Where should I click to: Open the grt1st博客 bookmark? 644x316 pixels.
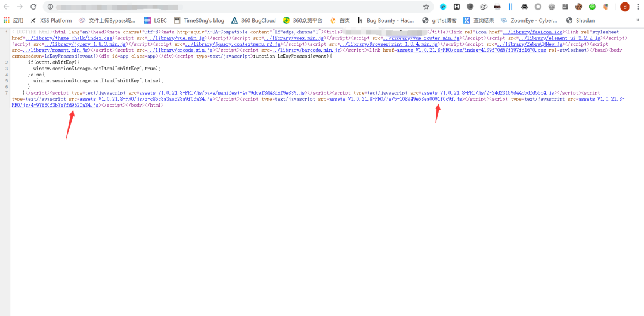[439, 20]
